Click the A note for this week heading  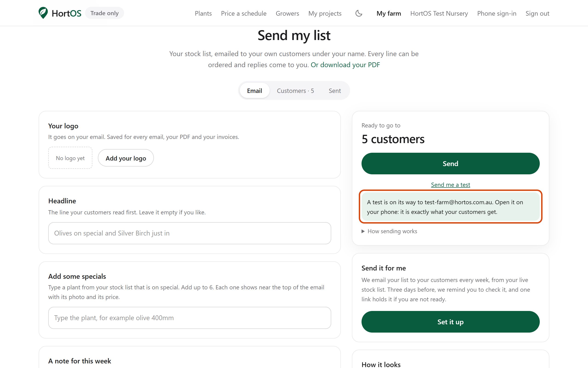[x=79, y=361]
